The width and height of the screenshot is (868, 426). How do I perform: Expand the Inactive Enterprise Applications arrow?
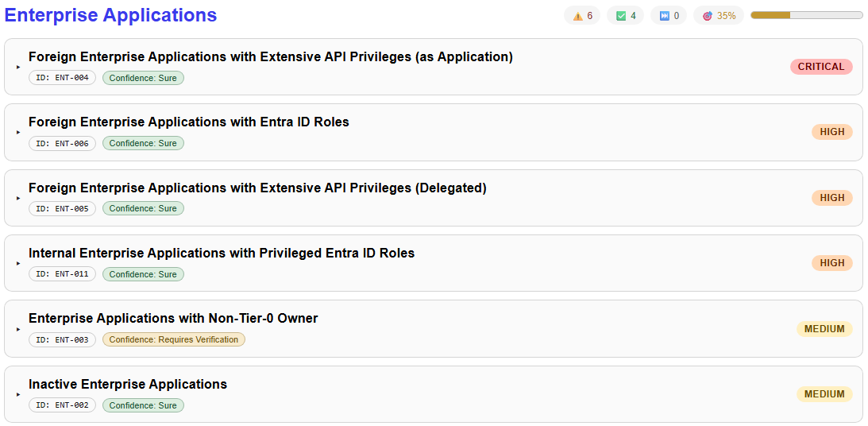pyautogui.click(x=18, y=394)
